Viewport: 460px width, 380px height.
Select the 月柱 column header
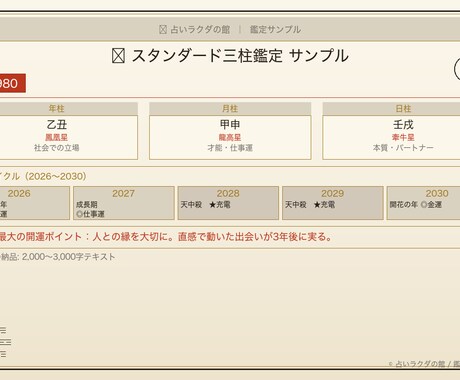click(x=230, y=109)
